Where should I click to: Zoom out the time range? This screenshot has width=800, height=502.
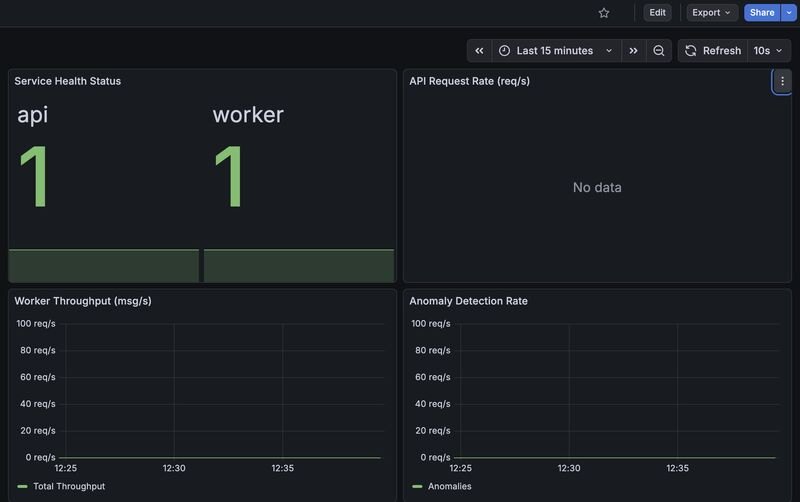click(659, 51)
